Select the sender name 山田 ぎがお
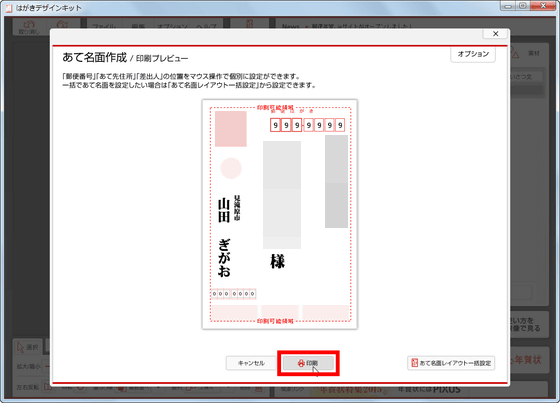 (x=224, y=237)
